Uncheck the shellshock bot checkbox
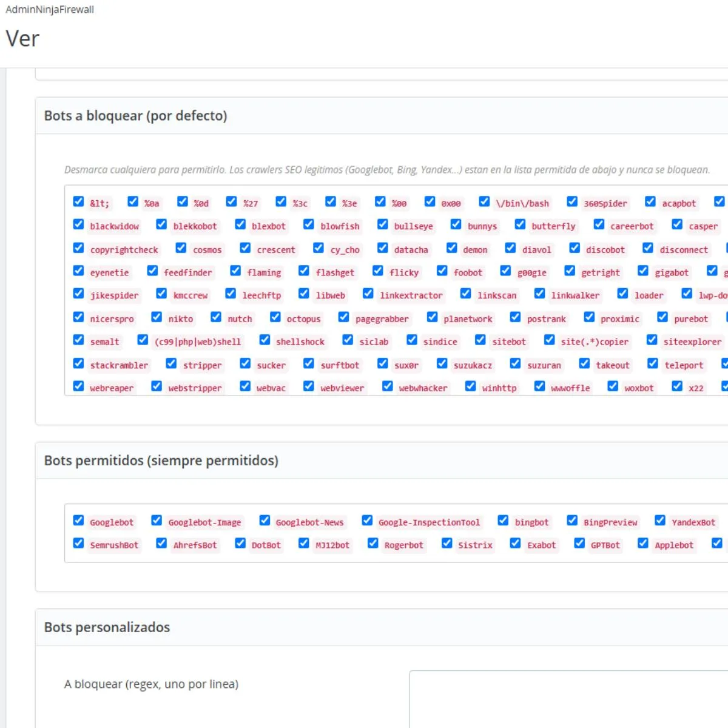Screen dimensions: 728x728 [x=265, y=340]
